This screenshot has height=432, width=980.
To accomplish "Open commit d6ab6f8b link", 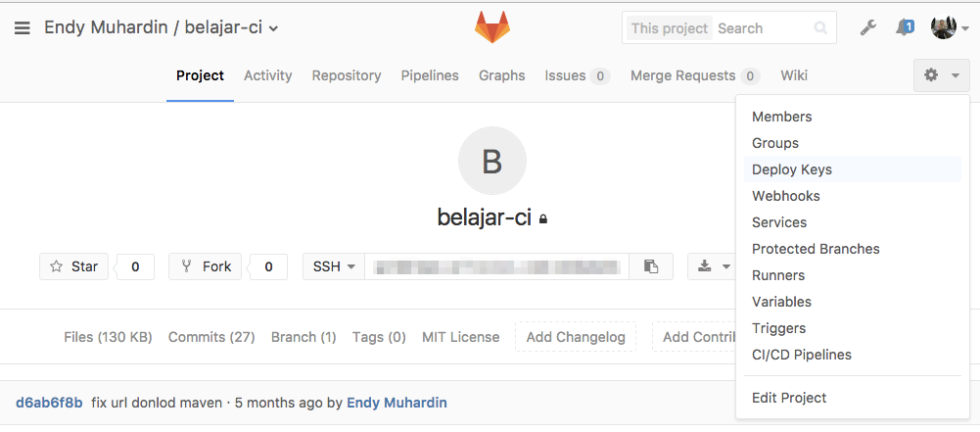I will [49, 403].
